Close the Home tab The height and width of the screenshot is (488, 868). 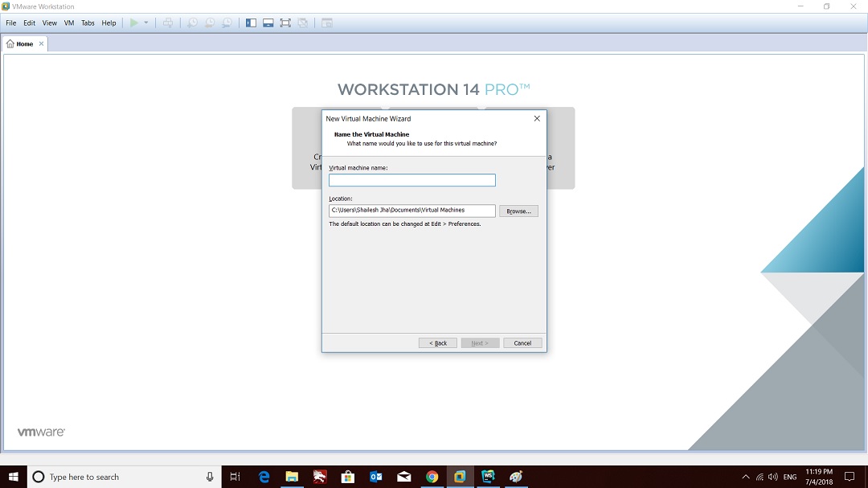[x=41, y=43]
